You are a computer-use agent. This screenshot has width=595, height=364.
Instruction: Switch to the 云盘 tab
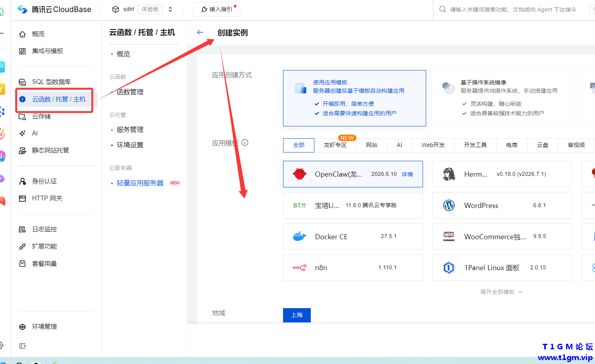tap(543, 145)
